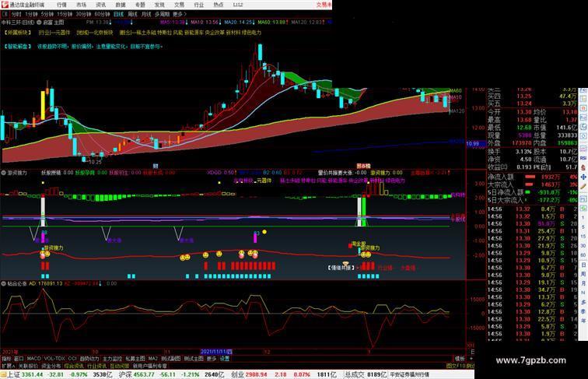
Task: Click the money bag icon in sidebar
Action: (x=583, y=167)
